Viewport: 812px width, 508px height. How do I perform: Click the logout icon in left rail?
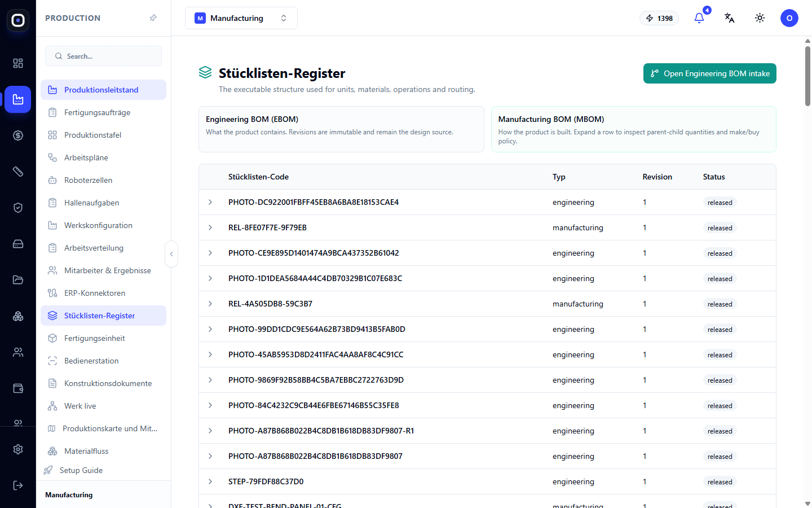pyautogui.click(x=18, y=485)
